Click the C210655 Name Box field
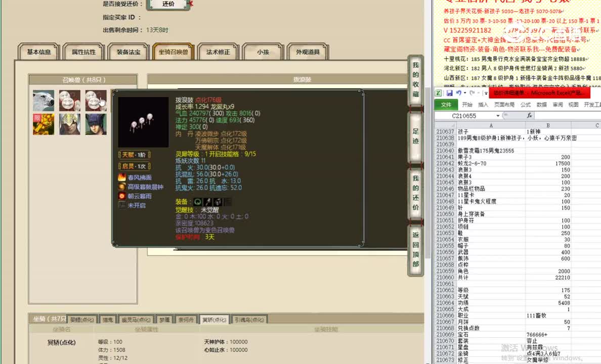 [x=464, y=116]
